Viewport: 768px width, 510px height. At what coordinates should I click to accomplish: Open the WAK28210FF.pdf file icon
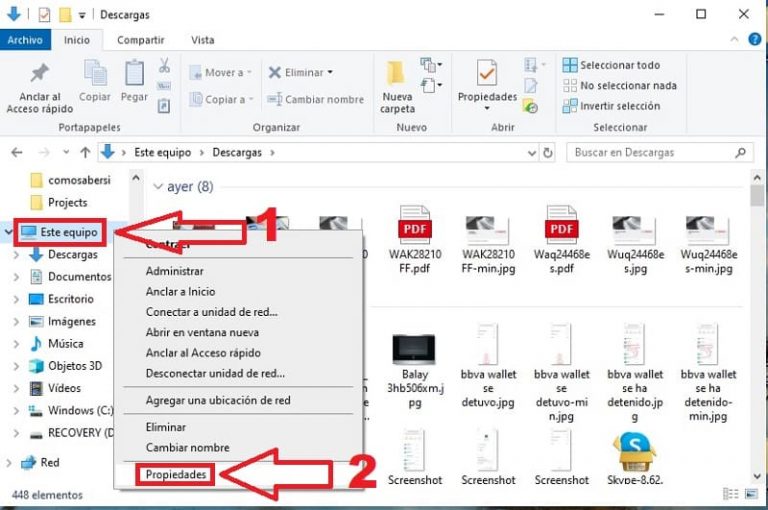414,225
